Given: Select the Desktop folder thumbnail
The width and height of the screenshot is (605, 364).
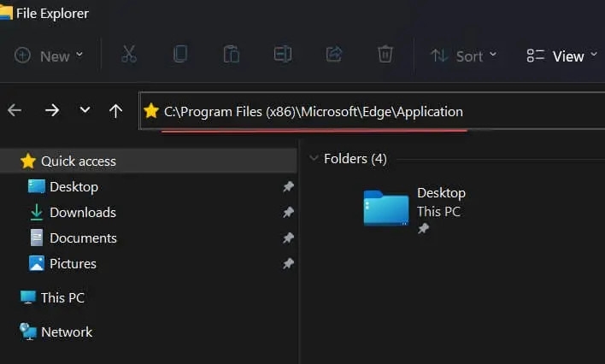Looking at the screenshot, I should [386, 208].
